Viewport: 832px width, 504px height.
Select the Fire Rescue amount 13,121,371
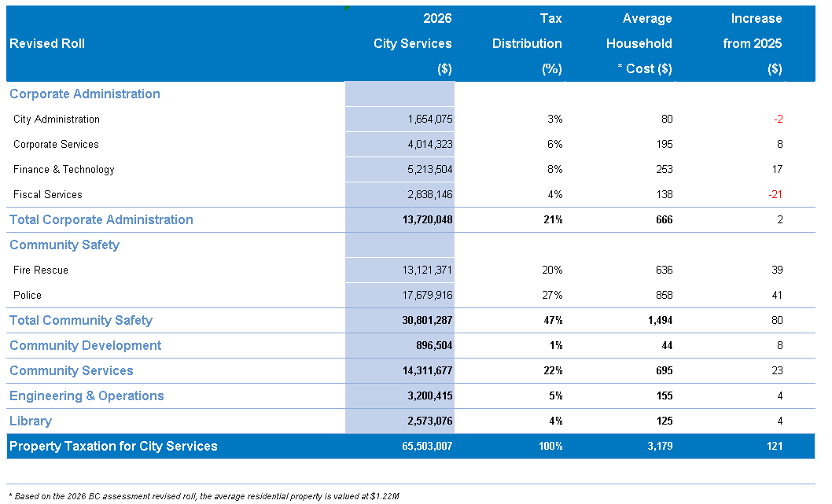(427, 270)
